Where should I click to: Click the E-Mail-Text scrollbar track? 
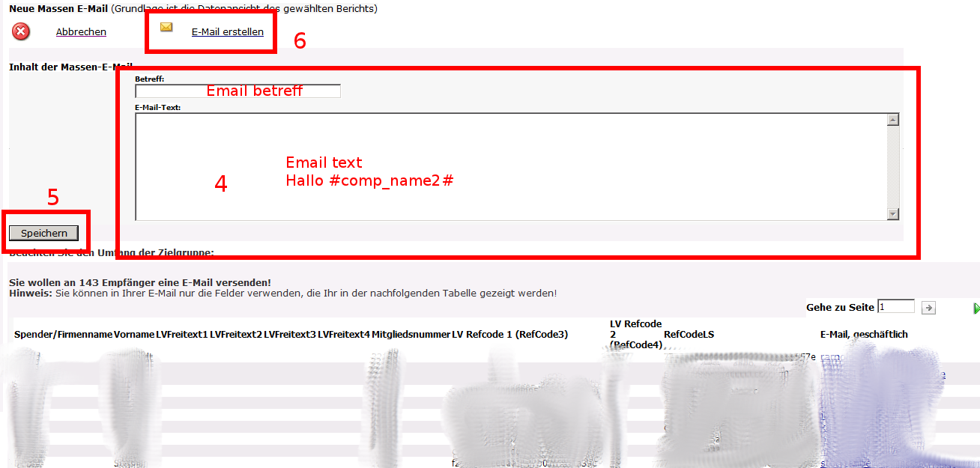[892, 167]
